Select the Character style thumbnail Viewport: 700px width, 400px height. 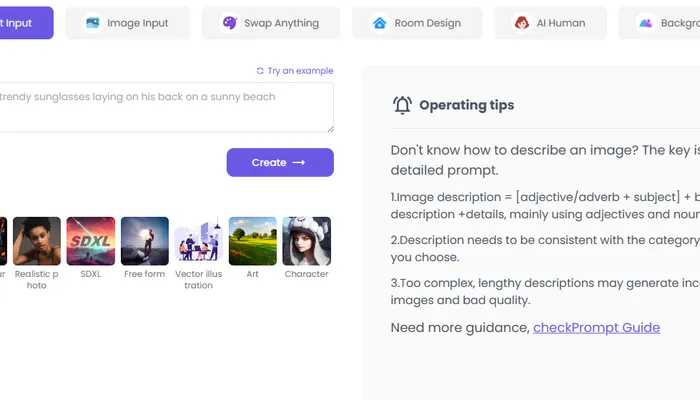pos(306,241)
